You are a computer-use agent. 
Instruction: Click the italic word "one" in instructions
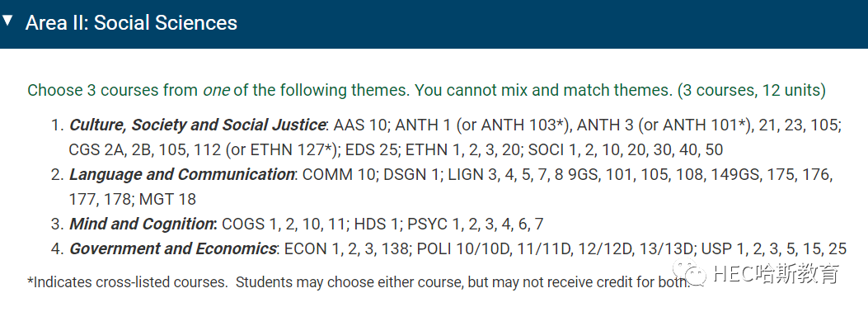click(216, 90)
